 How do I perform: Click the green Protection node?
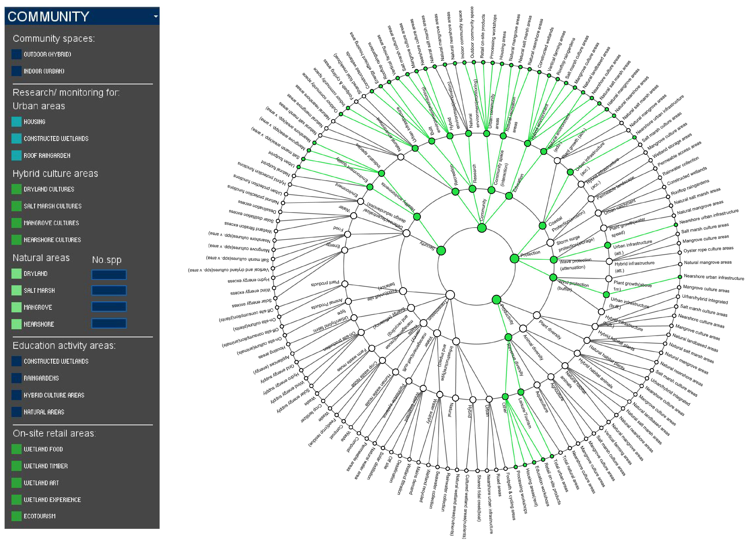point(514,258)
